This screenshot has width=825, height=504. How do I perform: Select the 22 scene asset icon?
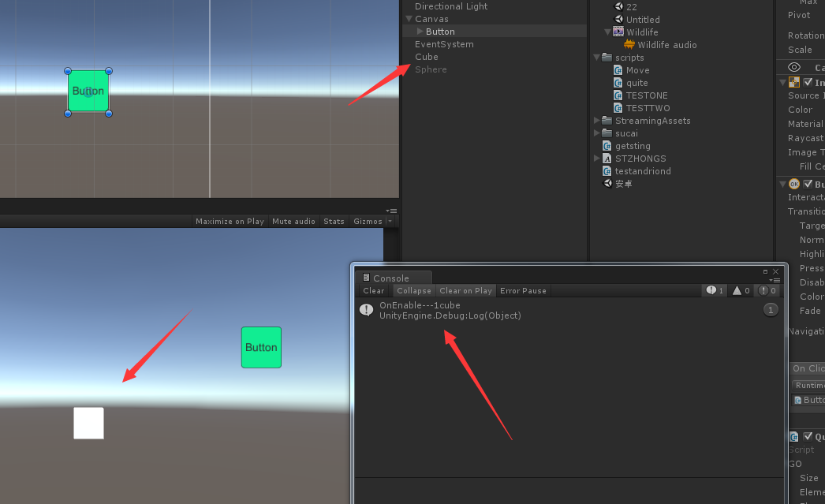click(x=618, y=7)
